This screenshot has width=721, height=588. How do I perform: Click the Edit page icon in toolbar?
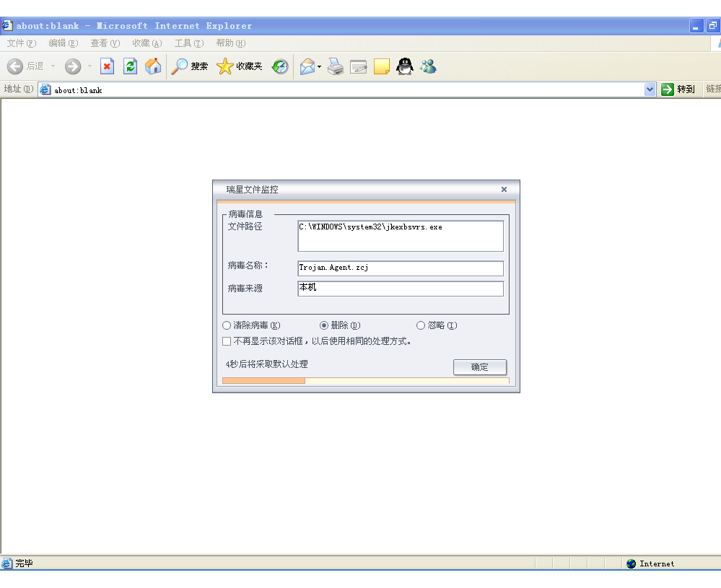click(x=359, y=67)
